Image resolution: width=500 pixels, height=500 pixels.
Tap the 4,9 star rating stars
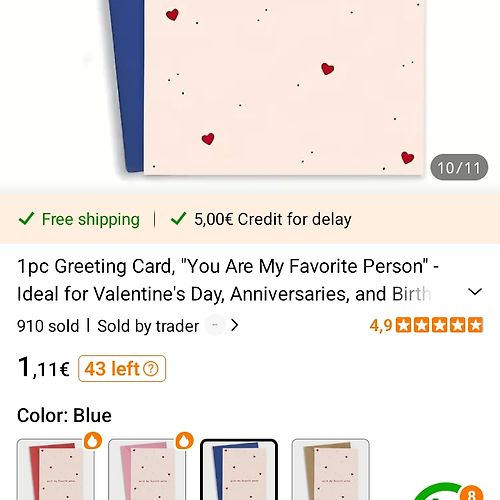pos(439,325)
